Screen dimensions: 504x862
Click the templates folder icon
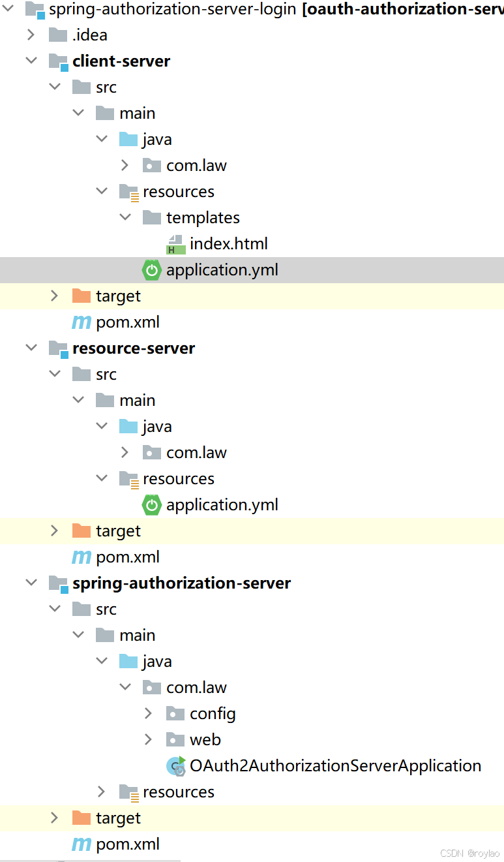point(152,217)
